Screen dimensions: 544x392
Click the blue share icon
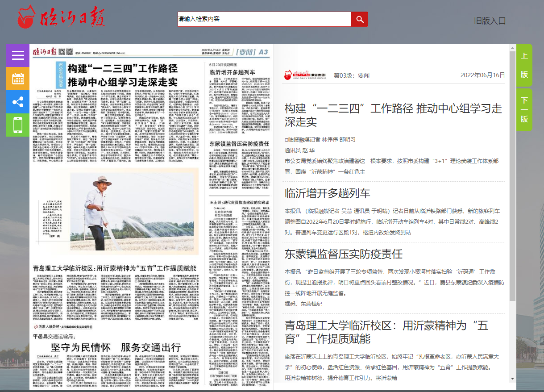point(18,102)
